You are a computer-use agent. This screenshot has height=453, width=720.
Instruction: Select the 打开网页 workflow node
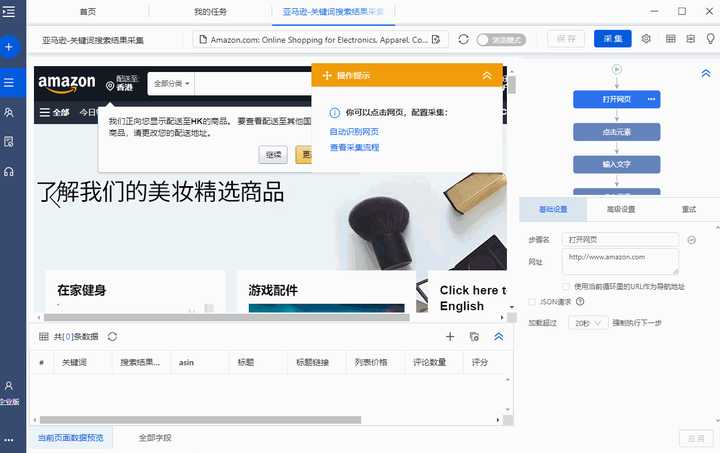pyautogui.click(x=617, y=99)
